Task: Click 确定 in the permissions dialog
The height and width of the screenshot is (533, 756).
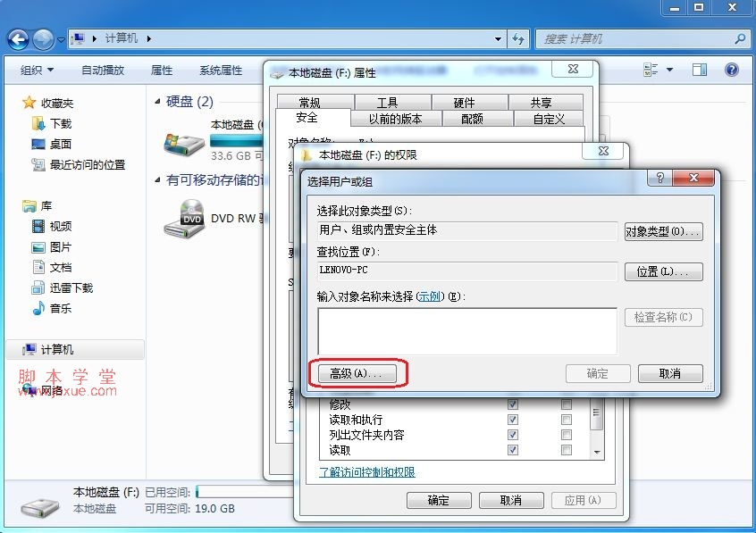Action: point(439,500)
